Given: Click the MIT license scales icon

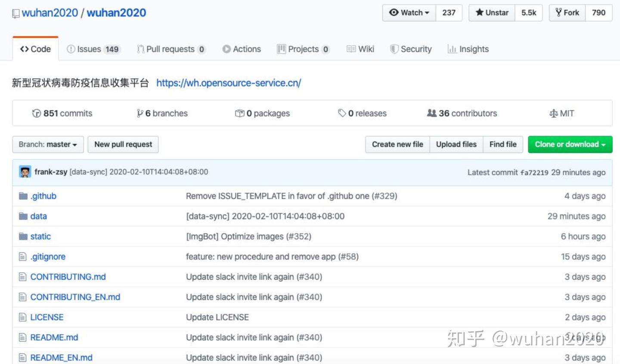Looking at the screenshot, I should [554, 113].
